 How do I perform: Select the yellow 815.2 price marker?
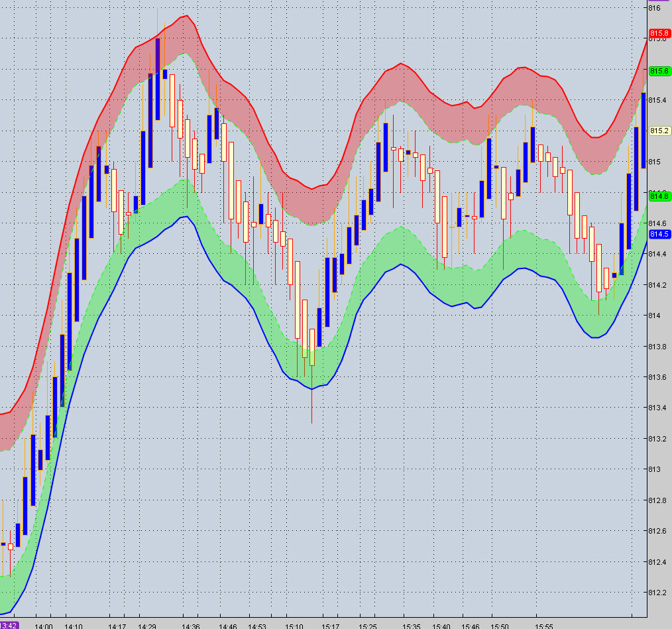(659, 131)
